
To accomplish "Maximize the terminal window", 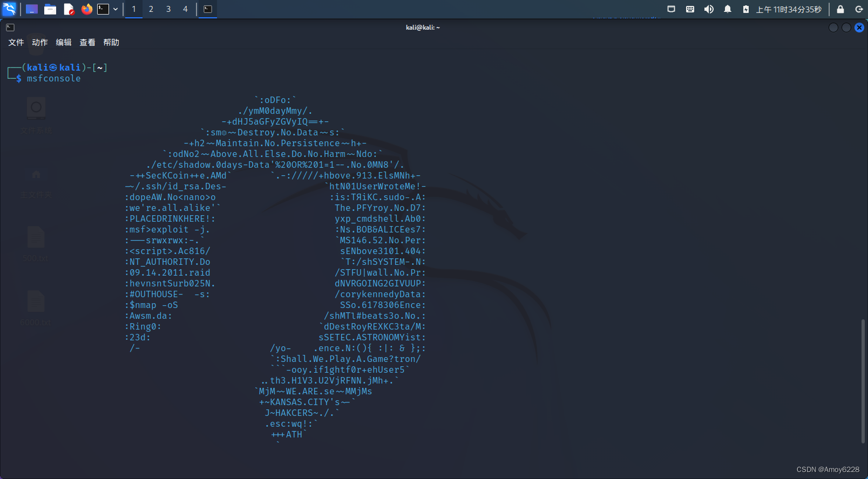I will tap(846, 28).
